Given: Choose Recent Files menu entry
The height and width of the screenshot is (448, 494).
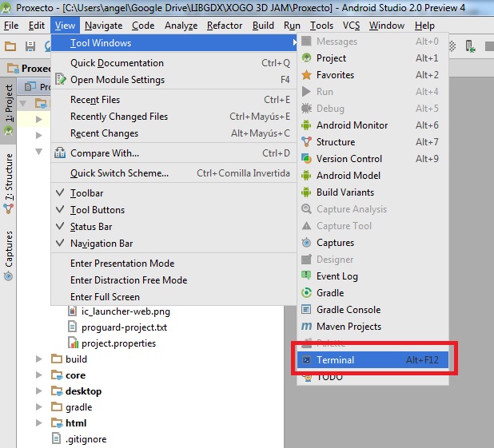Looking at the screenshot, I should tap(173, 100).
